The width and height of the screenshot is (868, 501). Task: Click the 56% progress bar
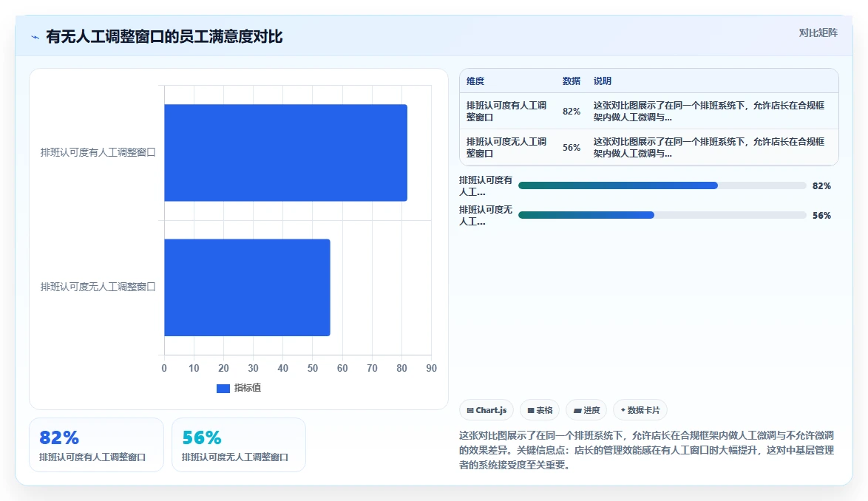pos(662,215)
